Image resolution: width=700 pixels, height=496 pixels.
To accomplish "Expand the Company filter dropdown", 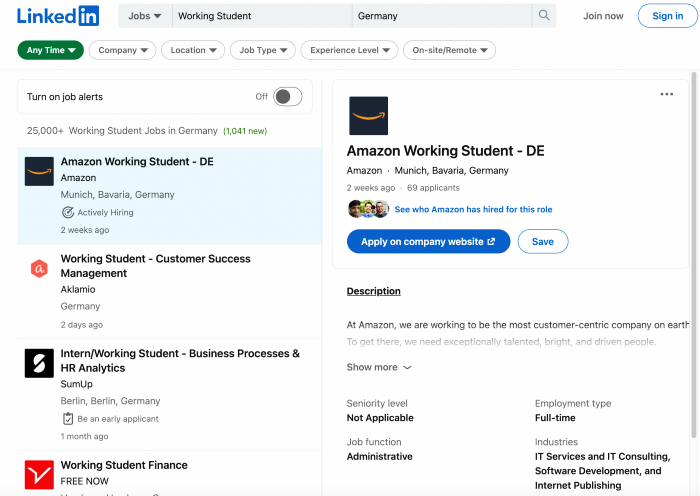I will click(x=122, y=50).
